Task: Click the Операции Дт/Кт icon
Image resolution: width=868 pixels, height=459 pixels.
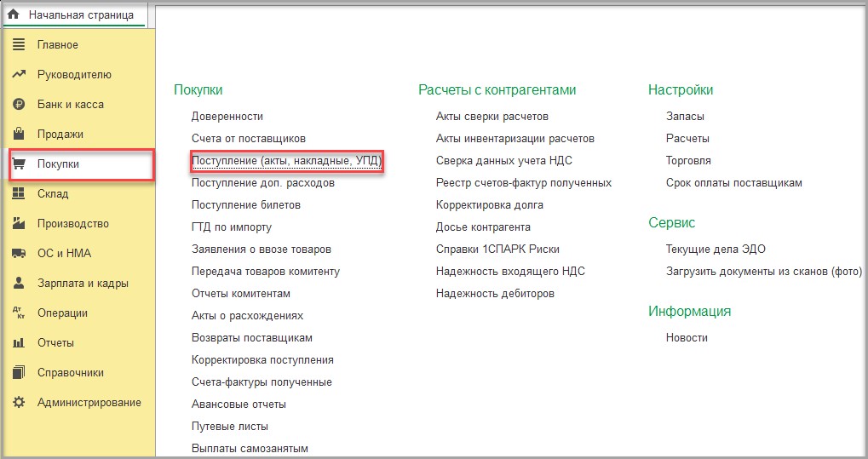Action: point(19,313)
